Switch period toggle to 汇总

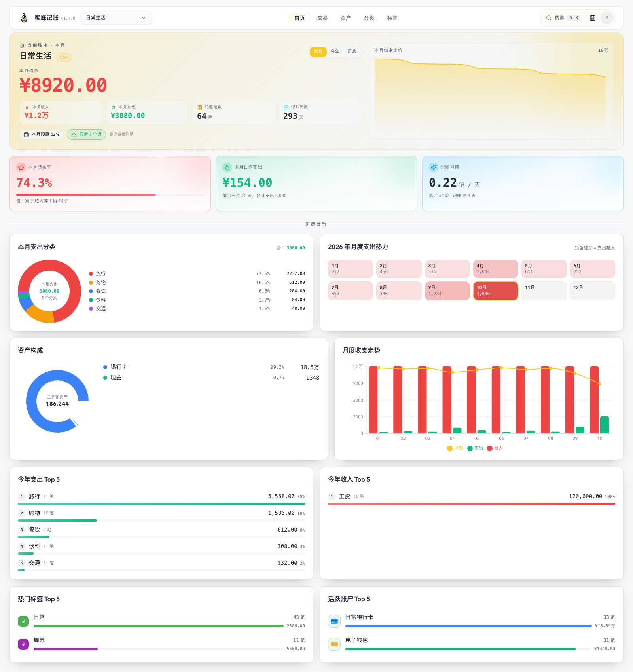[x=352, y=52]
